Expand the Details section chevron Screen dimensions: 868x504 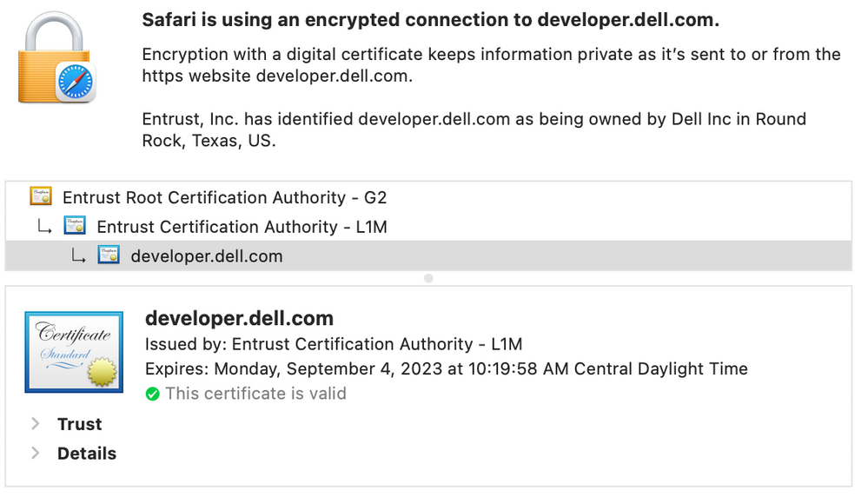(x=36, y=453)
